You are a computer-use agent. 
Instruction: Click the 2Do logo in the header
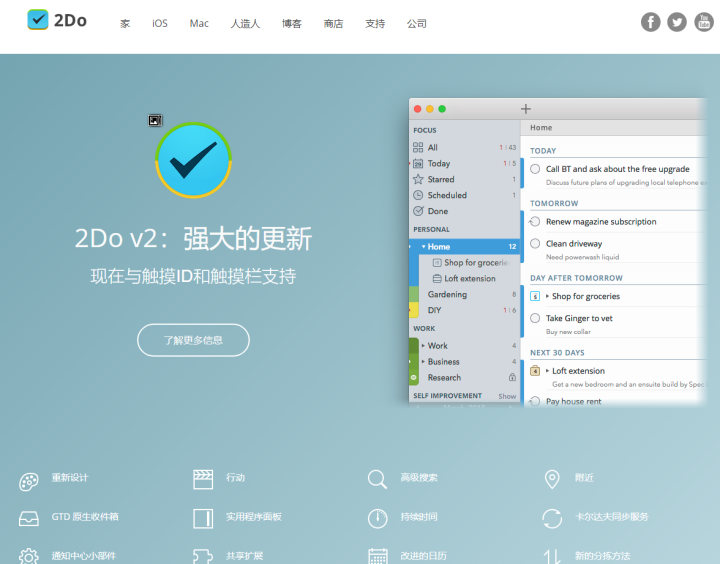tap(57, 20)
